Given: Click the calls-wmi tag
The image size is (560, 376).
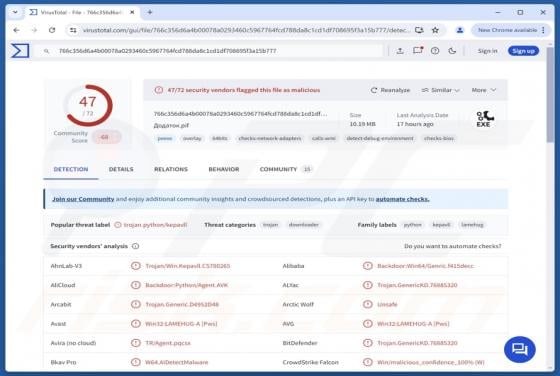Looking at the screenshot, I should pyautogui.click(x=324, y=138).
